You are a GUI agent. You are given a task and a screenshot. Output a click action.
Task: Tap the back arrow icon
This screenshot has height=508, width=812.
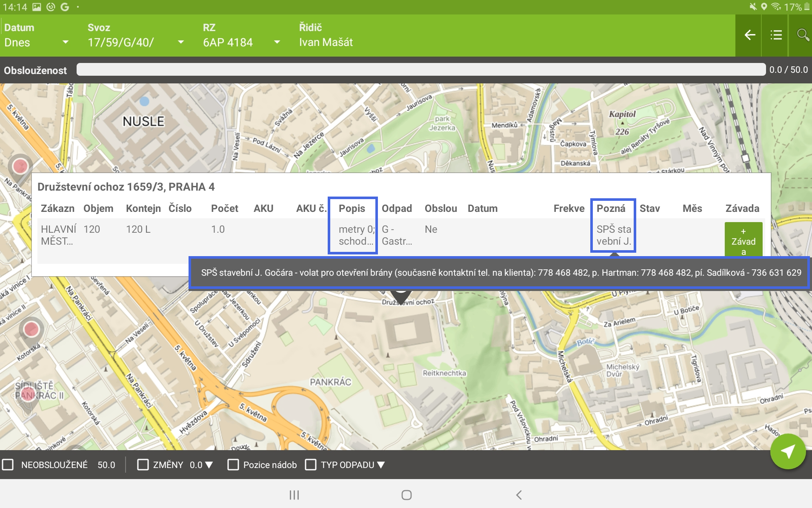pyautogui.click(x=749, y=35)
